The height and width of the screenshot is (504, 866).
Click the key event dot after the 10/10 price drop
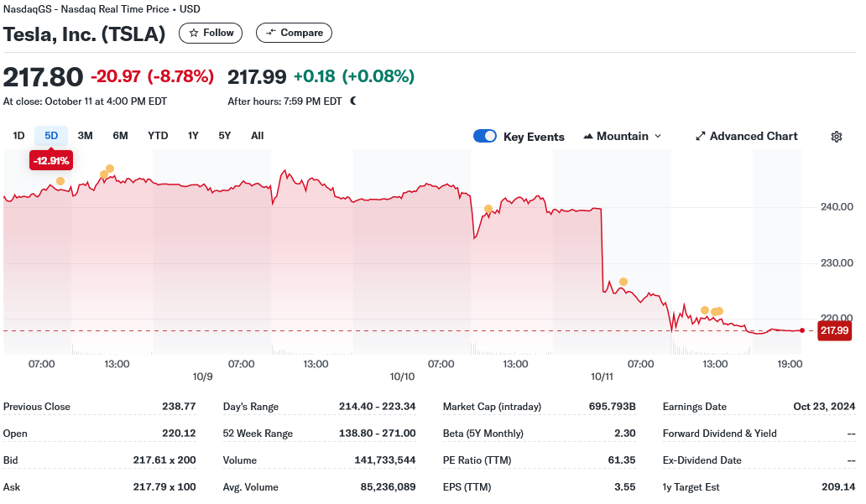click(488, 209)
